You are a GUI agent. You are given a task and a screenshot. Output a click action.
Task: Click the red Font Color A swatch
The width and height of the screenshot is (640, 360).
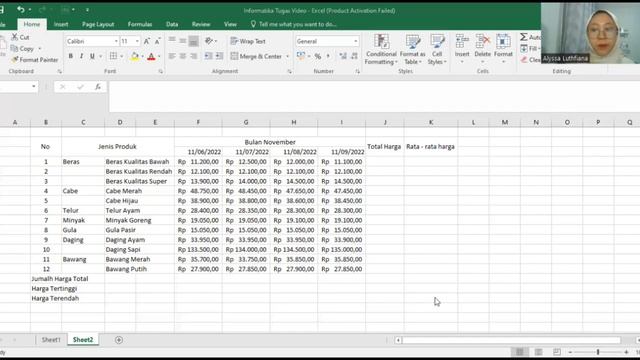[x=151, y=56]
